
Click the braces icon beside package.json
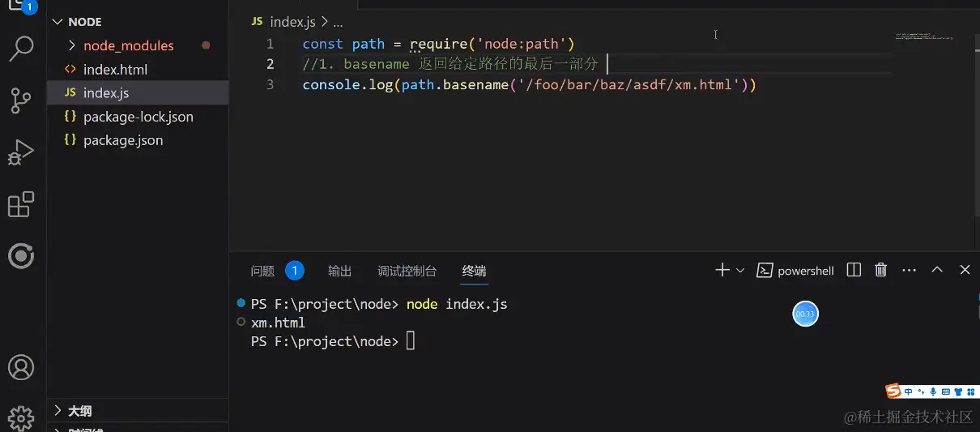coord(70,139)
